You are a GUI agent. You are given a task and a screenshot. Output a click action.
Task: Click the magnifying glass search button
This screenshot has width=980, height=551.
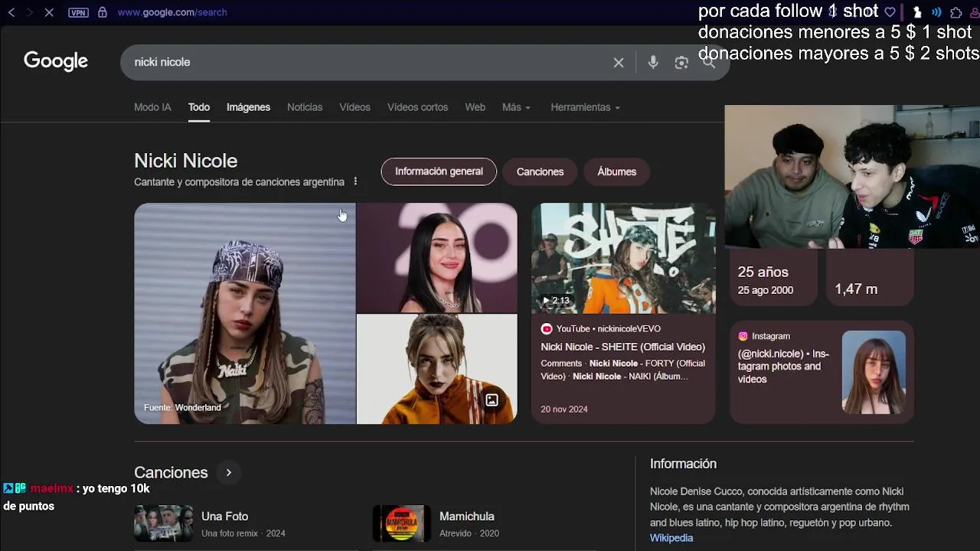[709, 63]
